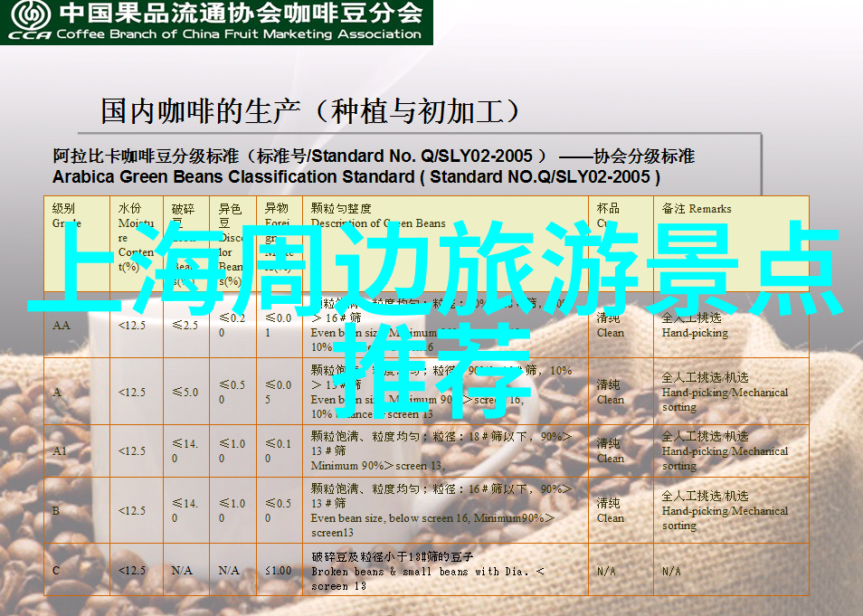Select the A1 grade row label
The height and width of the screenshot is (616, 863).
point(60,451)
